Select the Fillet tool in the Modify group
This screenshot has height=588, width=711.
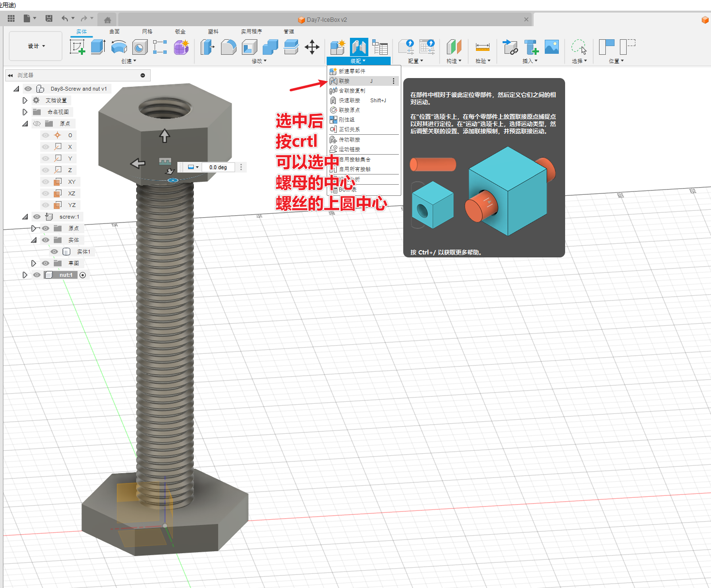point(228,47)
